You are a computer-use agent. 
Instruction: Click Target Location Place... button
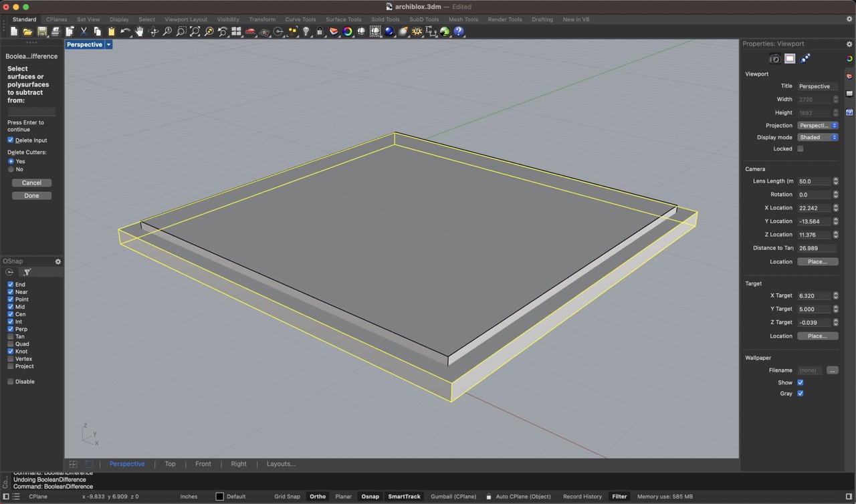point(818,336)
